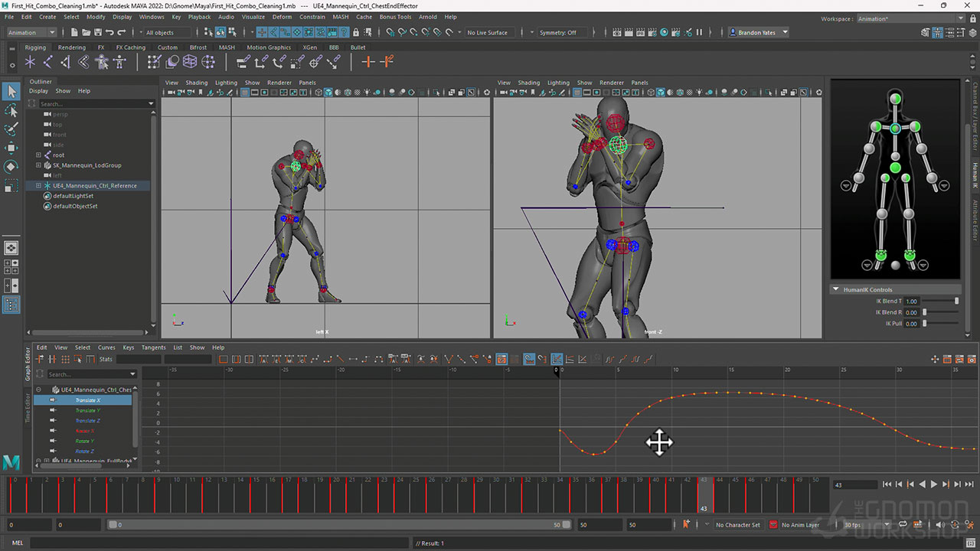Screen dimensions: 980x551
Task: Select the arrow Select tool in toolbox
Action: [x=11, y=92]
